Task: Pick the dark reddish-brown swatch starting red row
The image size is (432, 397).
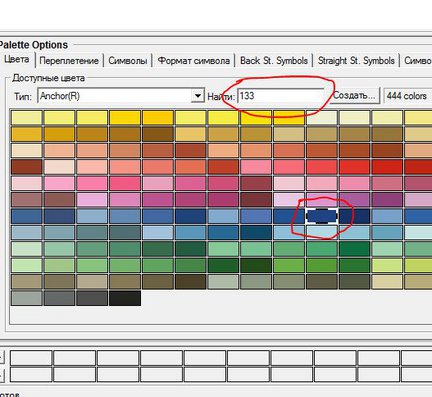Action: click(27, 167)
